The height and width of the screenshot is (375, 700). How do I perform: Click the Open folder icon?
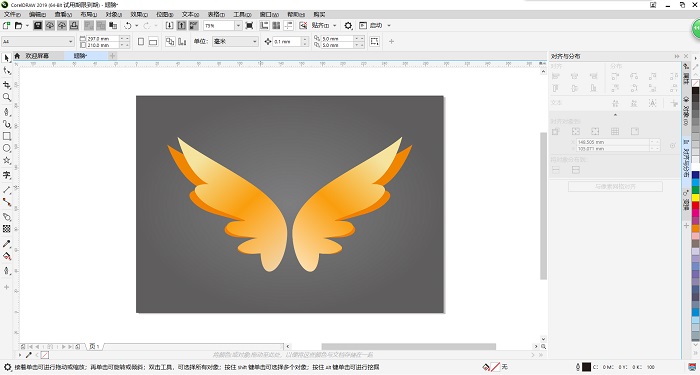point(18,25)
